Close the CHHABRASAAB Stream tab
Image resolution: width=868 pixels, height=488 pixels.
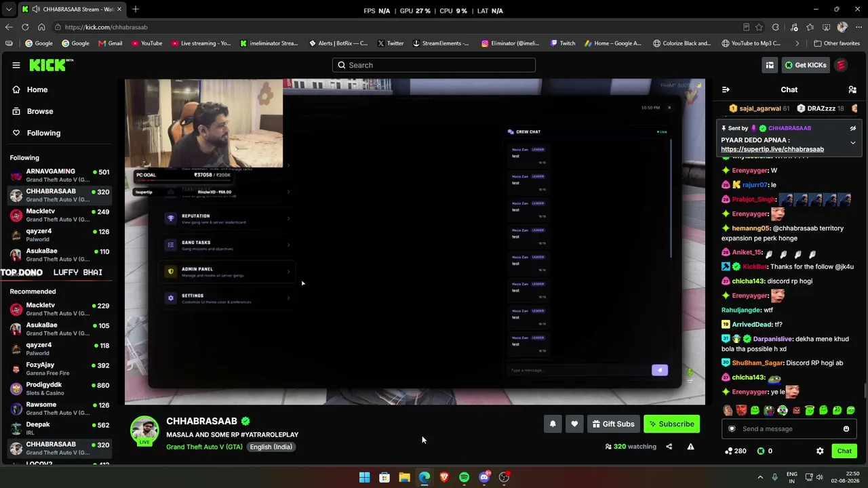point(119,9)
